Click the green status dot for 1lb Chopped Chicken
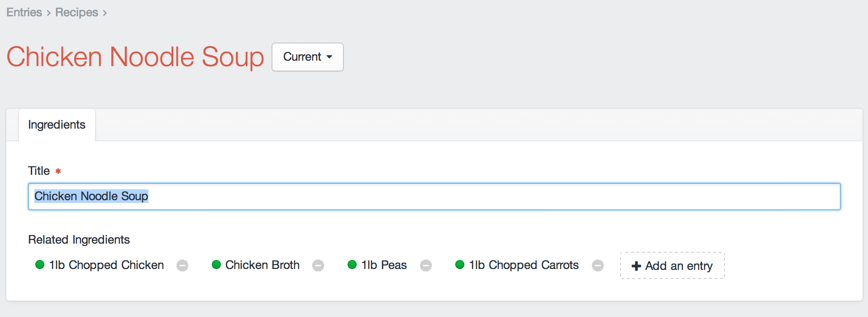868x317 pixels. pyautogui.click(x=40, y=264)
